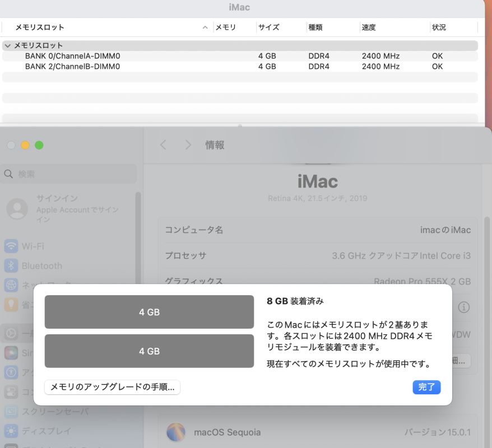The width and height of the screenshot is (492, 448).
Task: Collapse the メモリスロット tree group
Action: pos(8,46)
